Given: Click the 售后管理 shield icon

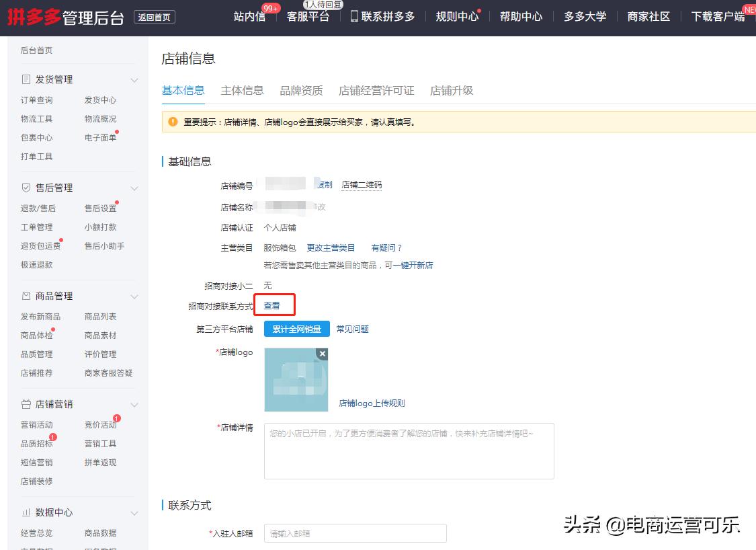Looking at the screenshot, I should (x=26, y=188).
